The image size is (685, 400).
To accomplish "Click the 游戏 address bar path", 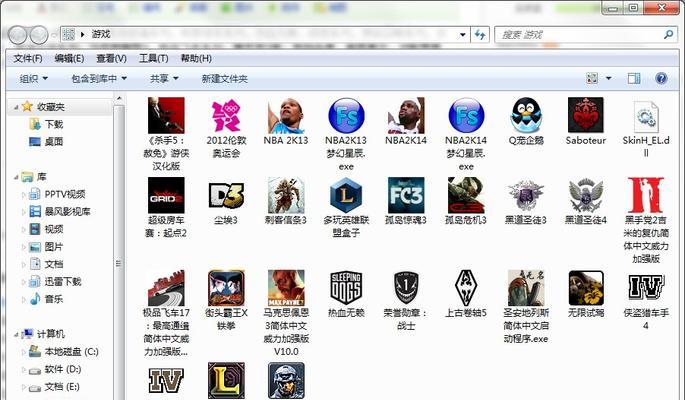I will 100,34.
